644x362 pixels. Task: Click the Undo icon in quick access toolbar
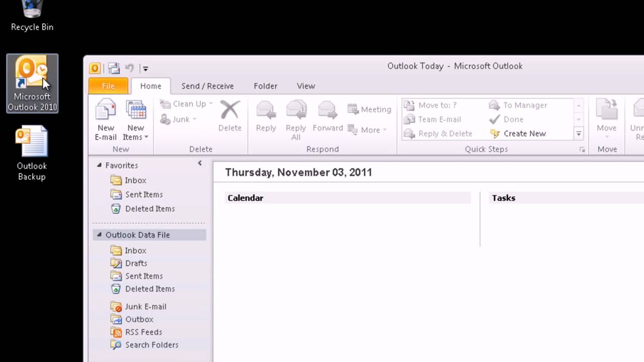tap(129, 68)
